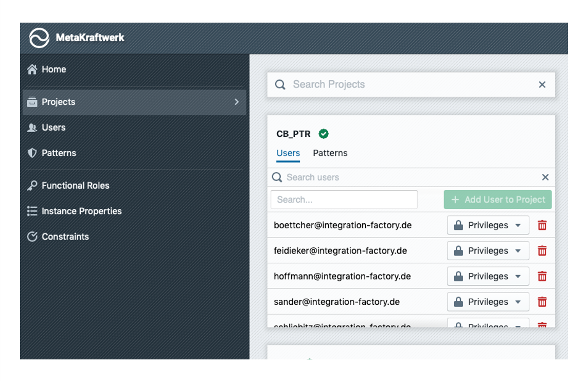This screenshot has height=381, width=588.
Task: Clear the Search Projects field
Action: coord(542,85)
